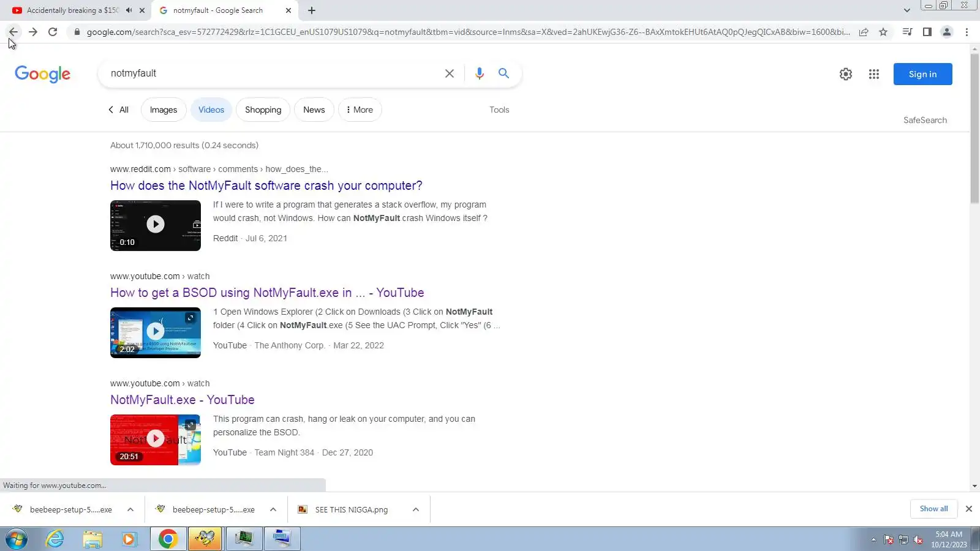Image resolution: width=980 pixels, height=551 pixels.
Task: Open the BSOD using NotMyFault.exe result
Action: pos(267,293)
